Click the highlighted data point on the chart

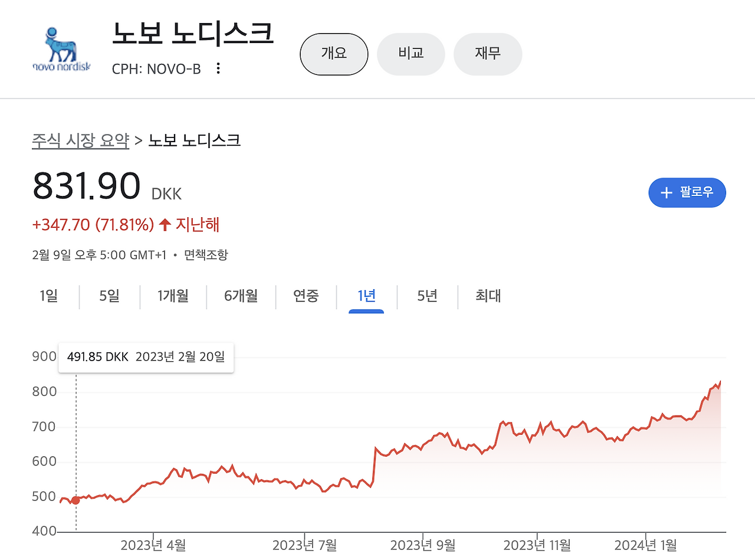pos(76,499)
